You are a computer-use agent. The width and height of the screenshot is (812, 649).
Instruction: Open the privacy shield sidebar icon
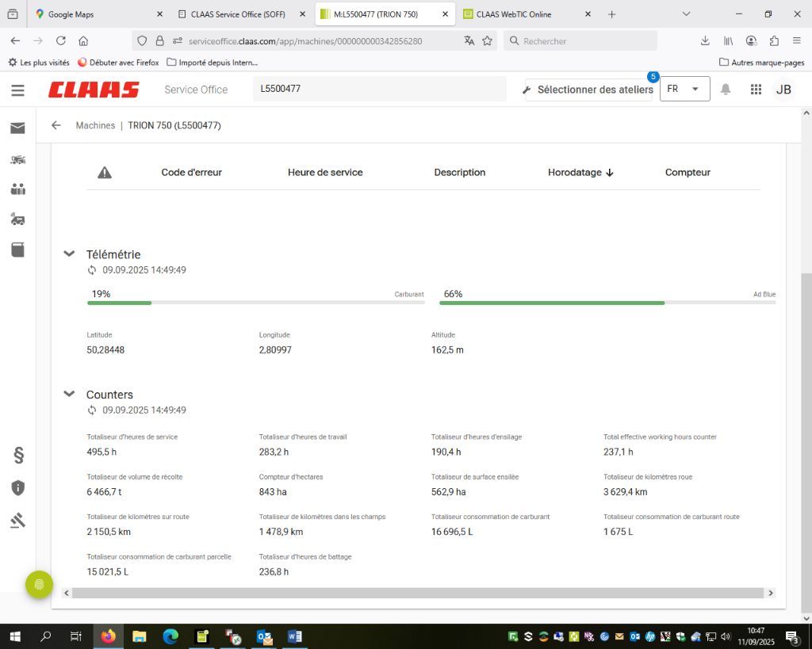(17, 487)
